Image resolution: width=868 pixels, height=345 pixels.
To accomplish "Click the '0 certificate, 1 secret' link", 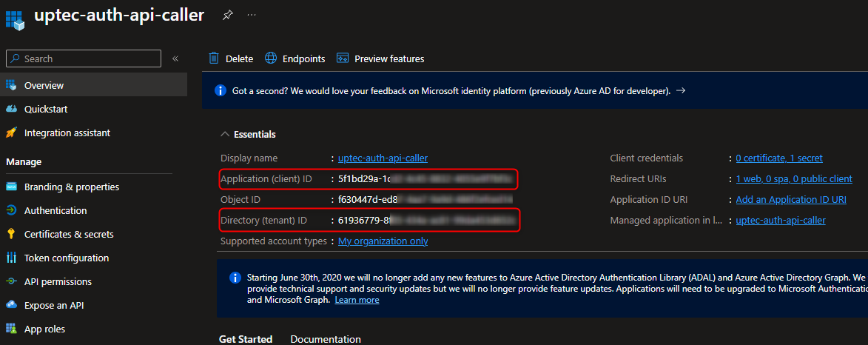I will coord(778,158).
